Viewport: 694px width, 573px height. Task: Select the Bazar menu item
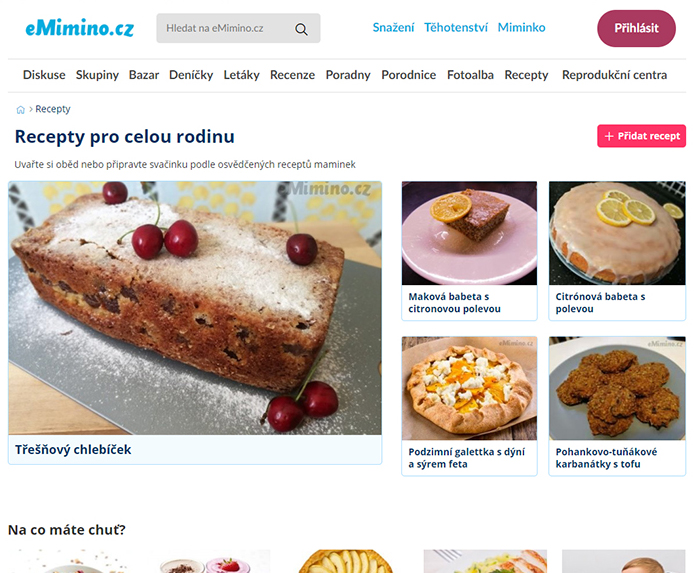[143, 75]
